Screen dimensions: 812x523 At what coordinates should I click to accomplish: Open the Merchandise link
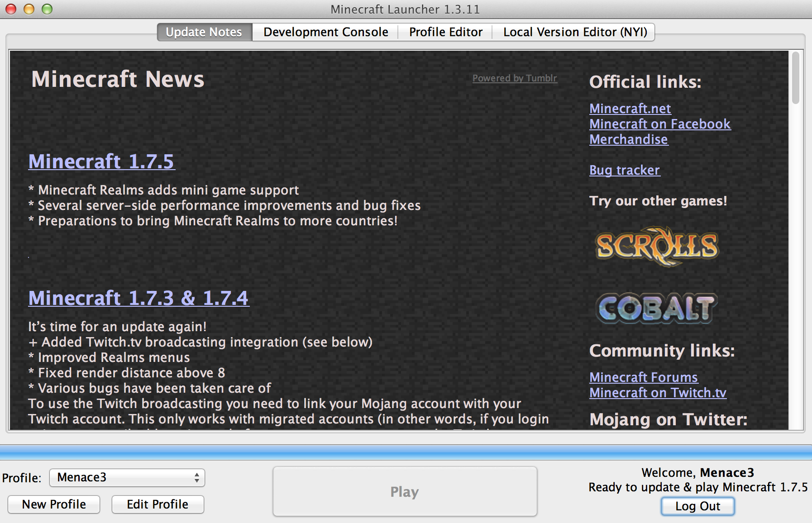(x=629, y=139)
